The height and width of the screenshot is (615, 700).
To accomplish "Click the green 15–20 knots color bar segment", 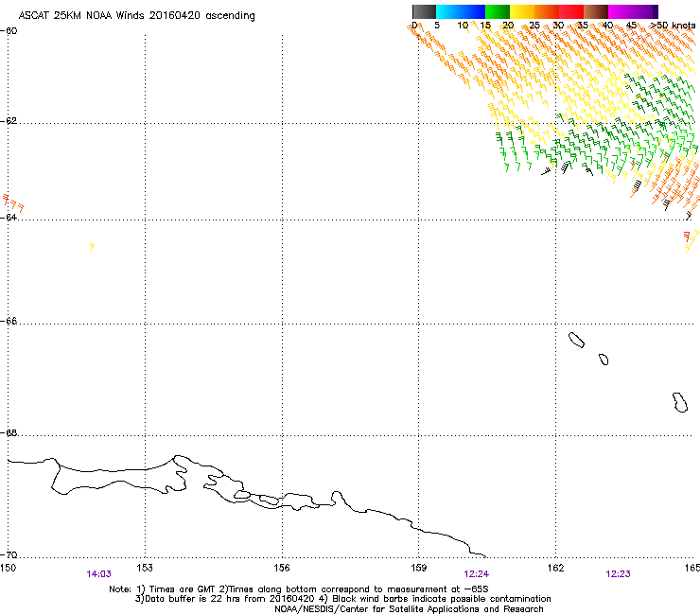I will (x=498, y=11).
